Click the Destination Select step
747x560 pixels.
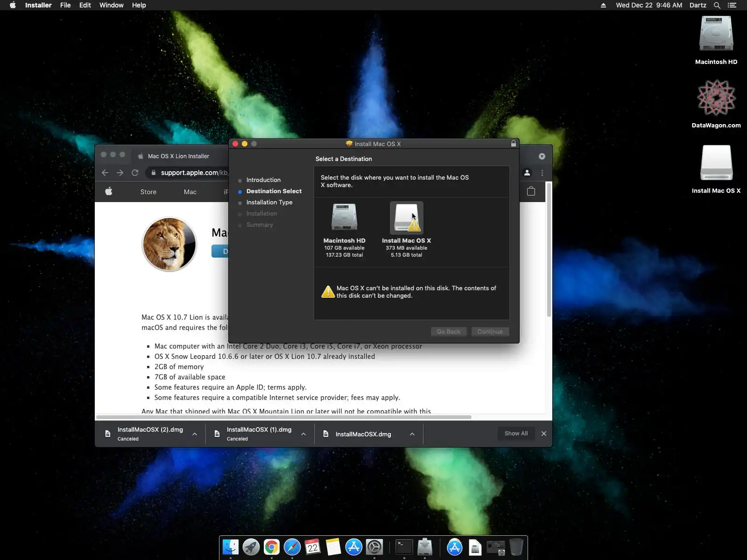coord(274,191)
